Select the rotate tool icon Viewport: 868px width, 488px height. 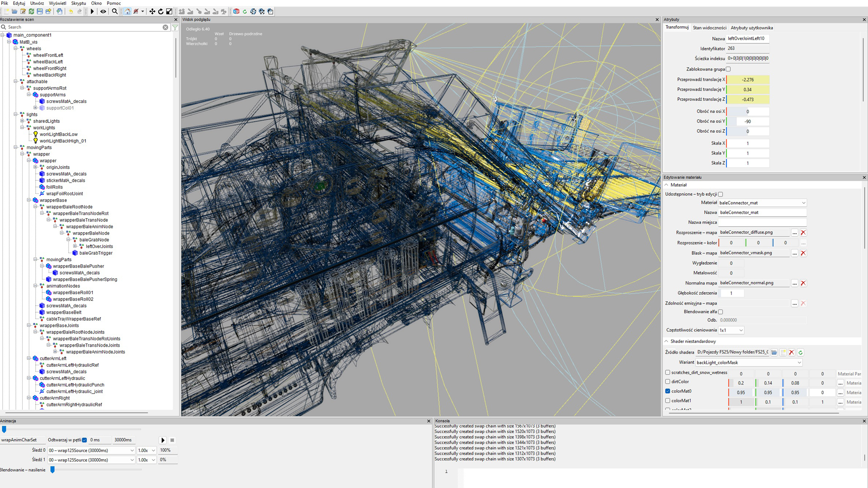click(x=160, y=11)
